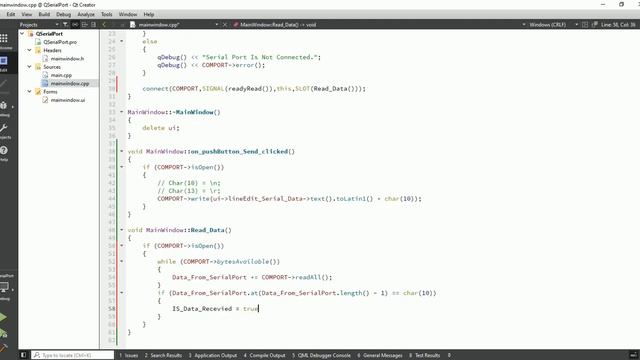Click the Line 58, Col indicator
Image resolution: width=640 pixels, height=360 pixels.
pos(618,25)
